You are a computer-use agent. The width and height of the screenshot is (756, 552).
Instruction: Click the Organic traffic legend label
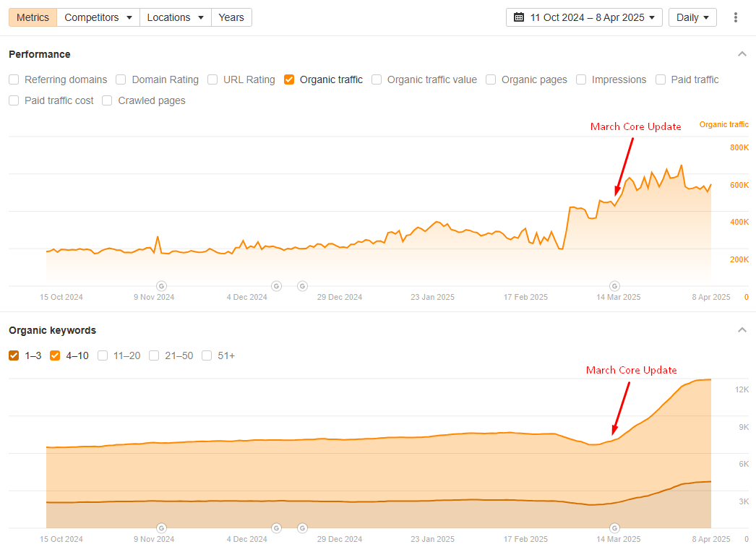coord(723,124)
